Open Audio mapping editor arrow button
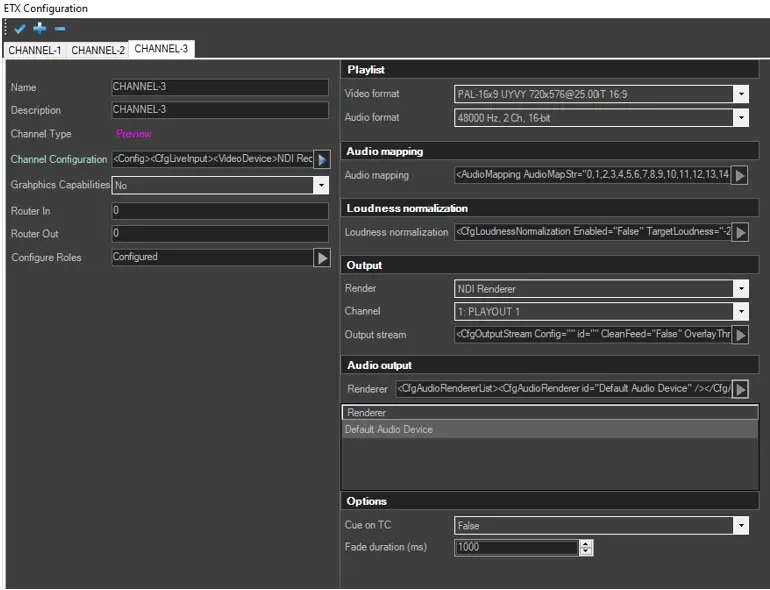770x590 pixels. 740,176
